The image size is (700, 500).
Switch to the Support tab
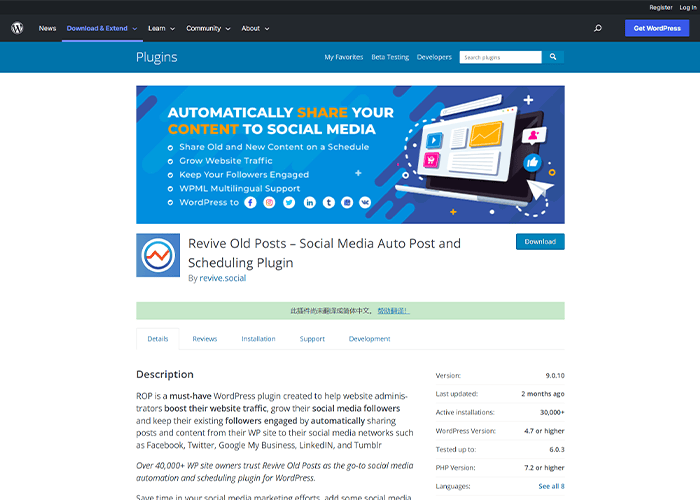[x=312, y=339]
